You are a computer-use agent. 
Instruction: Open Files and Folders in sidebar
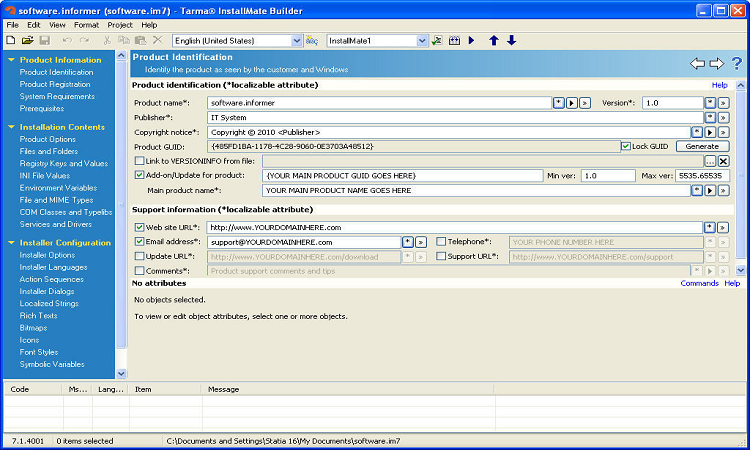49,151
